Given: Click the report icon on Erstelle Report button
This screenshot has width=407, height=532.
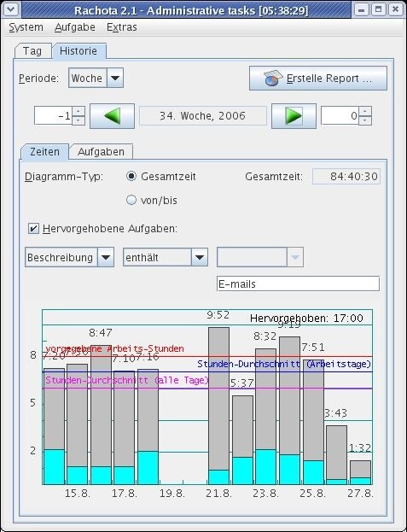Looking at the screenshot, I should [x=273, y=78].
